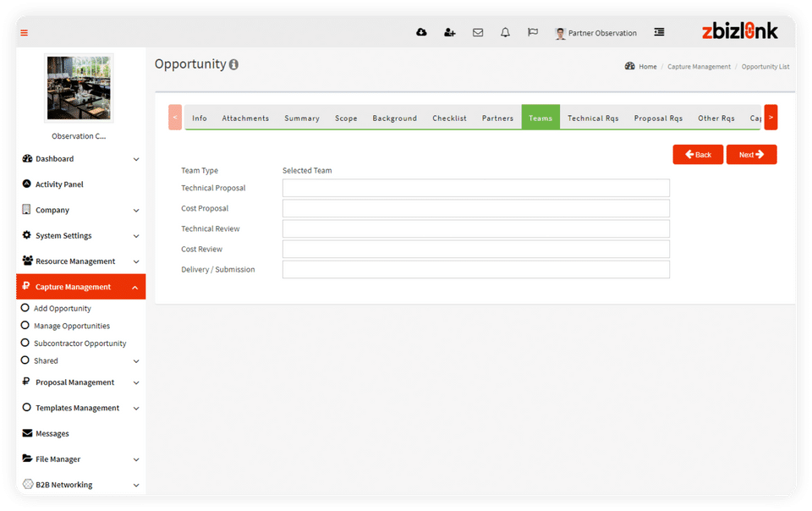Click the Templates Management circle icon
Viewport: 812px width, 511px height.
click(27, 408)
